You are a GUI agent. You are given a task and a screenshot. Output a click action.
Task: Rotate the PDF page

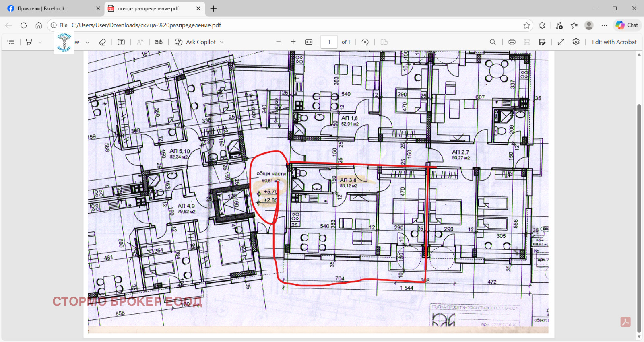coord(365,42)
